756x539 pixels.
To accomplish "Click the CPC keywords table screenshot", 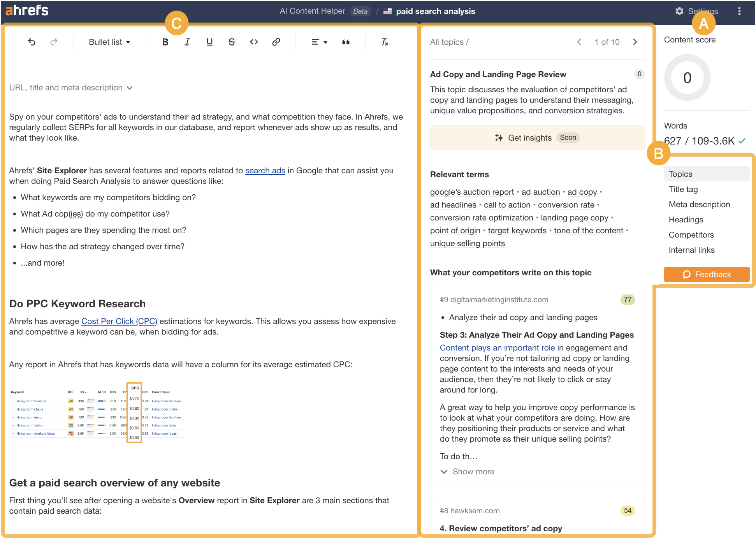I will (x=97, y=413).
